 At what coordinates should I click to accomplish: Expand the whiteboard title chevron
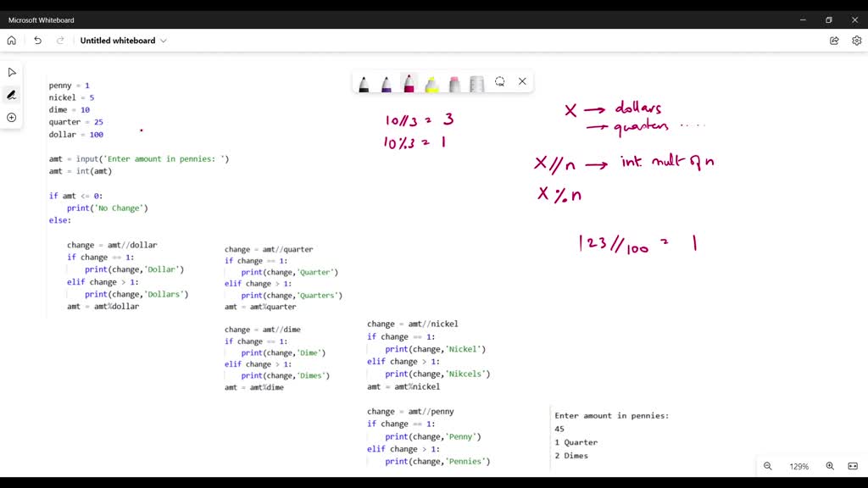pos(164,40)
